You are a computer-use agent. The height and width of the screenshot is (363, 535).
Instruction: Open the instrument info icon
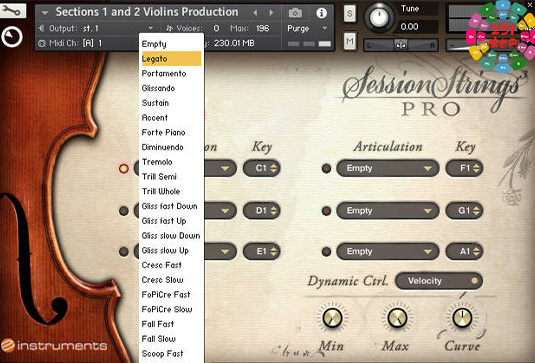(321, 13)
